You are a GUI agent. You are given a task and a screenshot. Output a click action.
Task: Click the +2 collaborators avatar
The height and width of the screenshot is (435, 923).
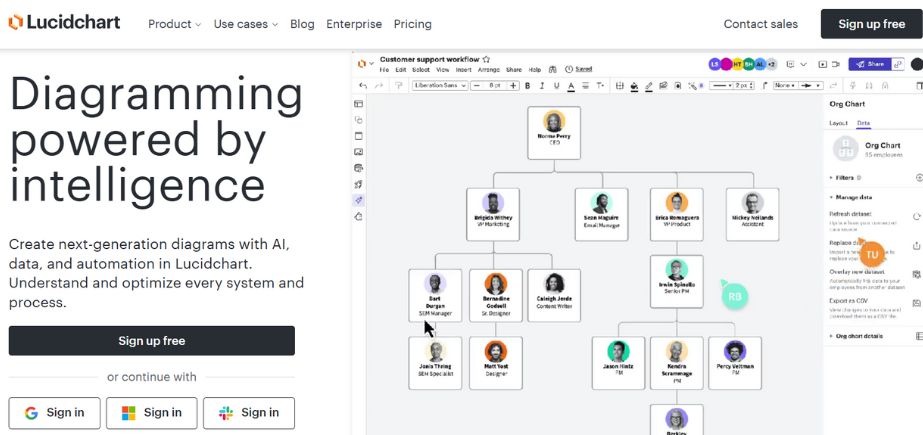(772, 64)
